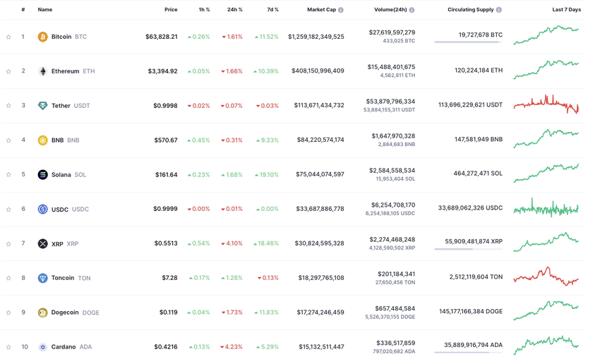This screenshot has height=364, width=600.
Task: Click the Bitcoin coin logo icon
Action: (42, 37)
